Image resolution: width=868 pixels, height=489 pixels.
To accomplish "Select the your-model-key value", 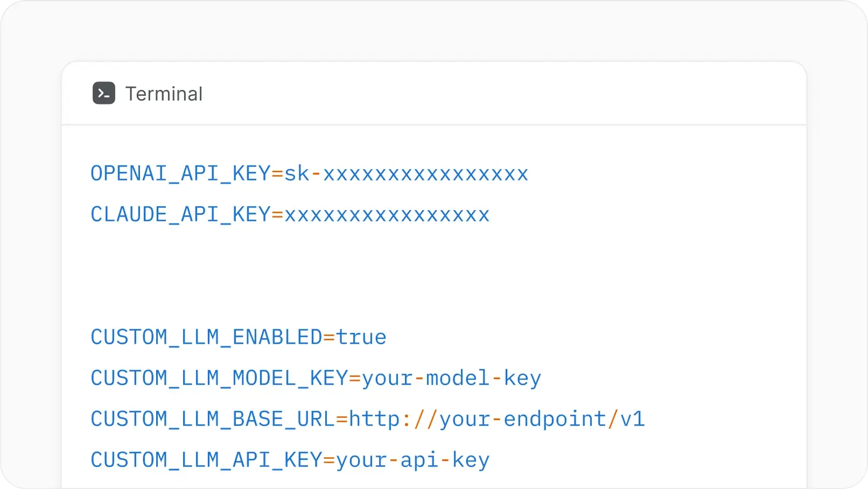I will 451,379.
